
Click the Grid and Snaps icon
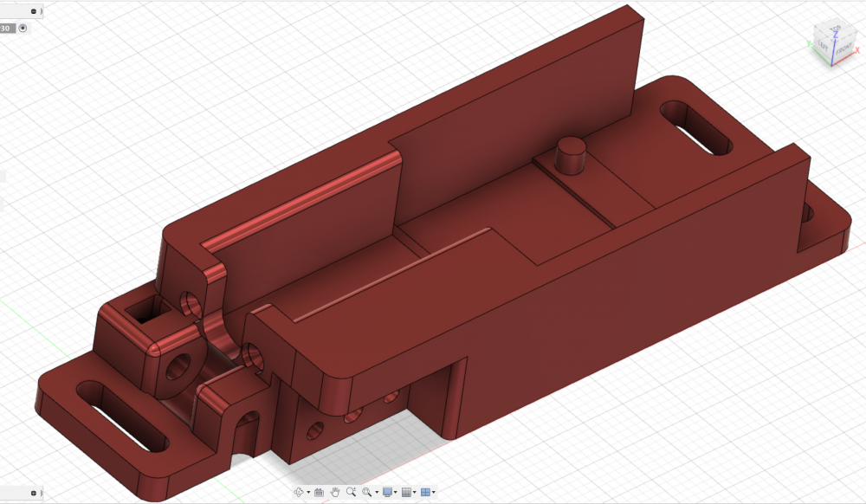tap(406, 492)
